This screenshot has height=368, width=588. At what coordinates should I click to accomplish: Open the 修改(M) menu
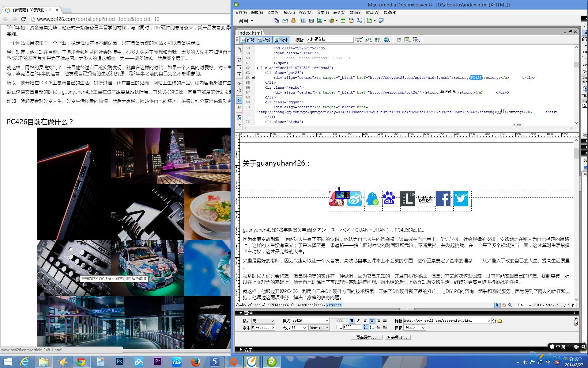pyautogui.click(x=306, y=13)
